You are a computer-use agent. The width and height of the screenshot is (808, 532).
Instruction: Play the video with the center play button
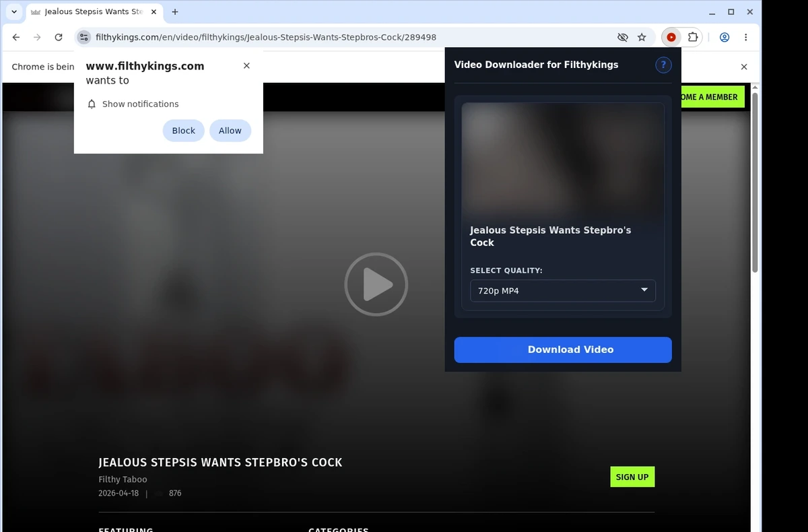tap(376, 284)
